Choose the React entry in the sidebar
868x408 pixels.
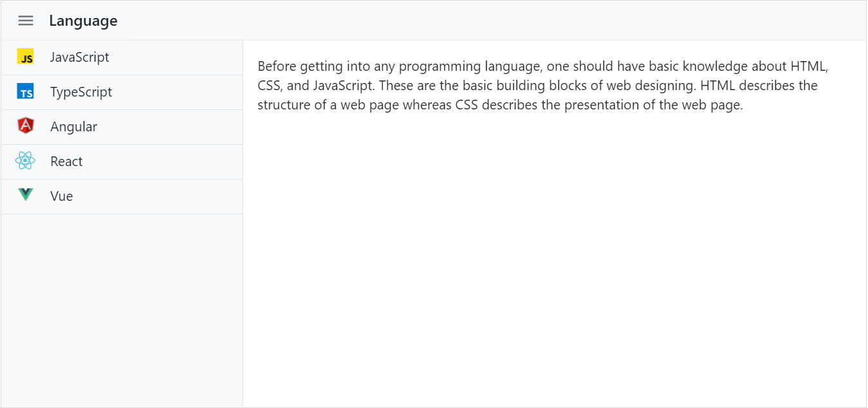click(122, 162)
